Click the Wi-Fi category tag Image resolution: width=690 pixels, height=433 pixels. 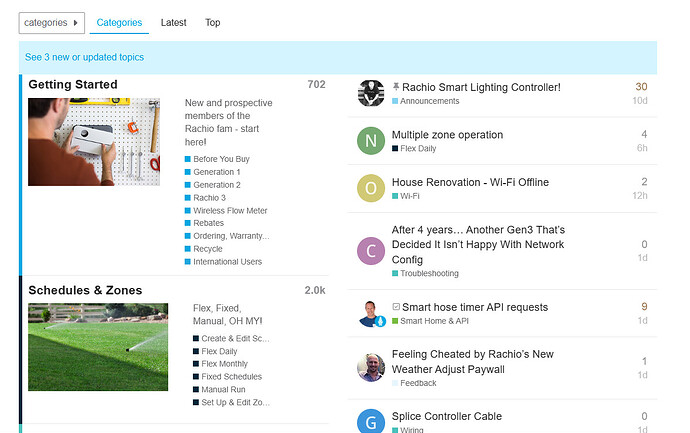[406, 196]
